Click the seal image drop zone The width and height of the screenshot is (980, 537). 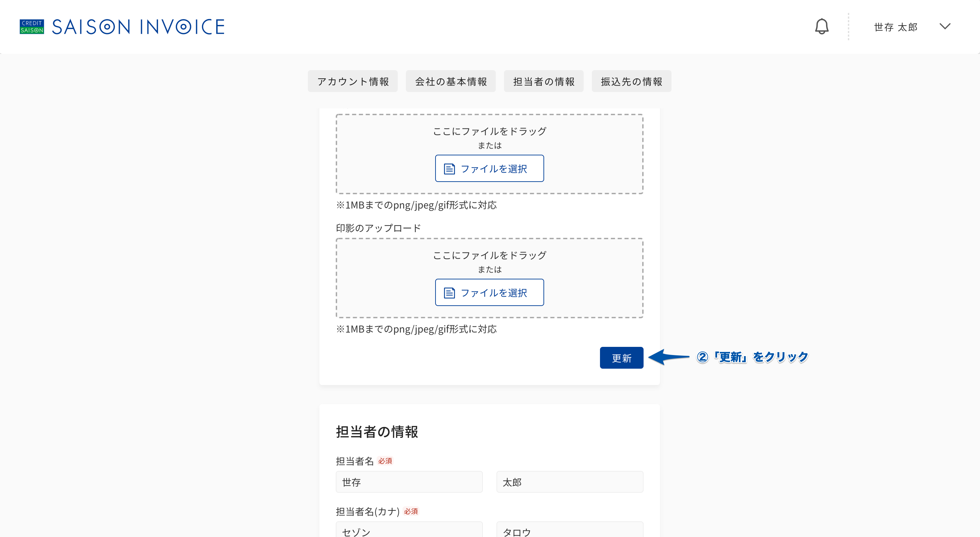tap(489, 278)
